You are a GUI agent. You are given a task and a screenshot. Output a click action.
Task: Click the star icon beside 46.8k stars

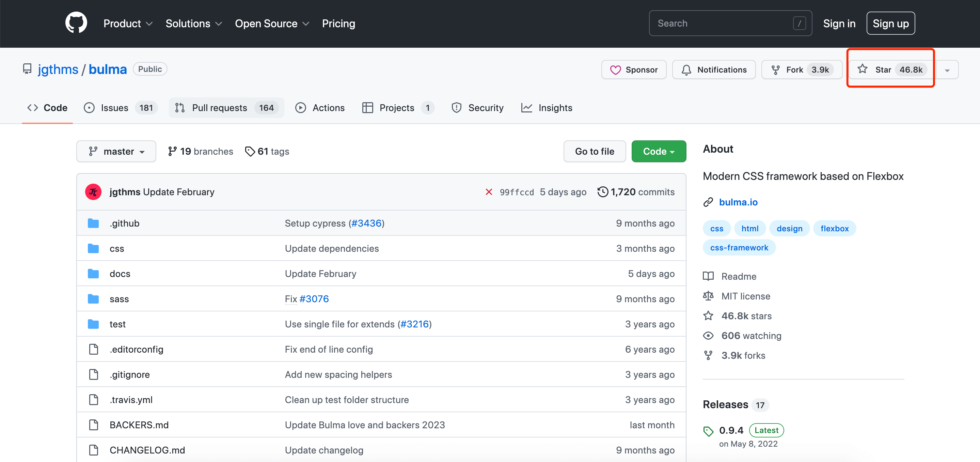pyautogui.click(x=708, y=315)
